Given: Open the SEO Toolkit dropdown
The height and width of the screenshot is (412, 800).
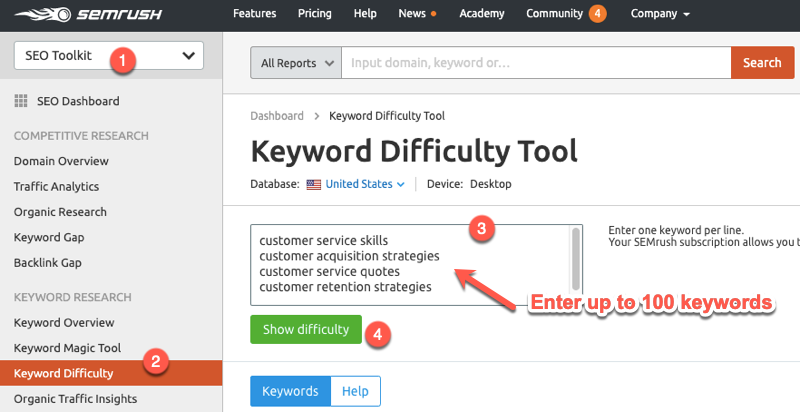Looking at the screenshot, I should point(109,56).
